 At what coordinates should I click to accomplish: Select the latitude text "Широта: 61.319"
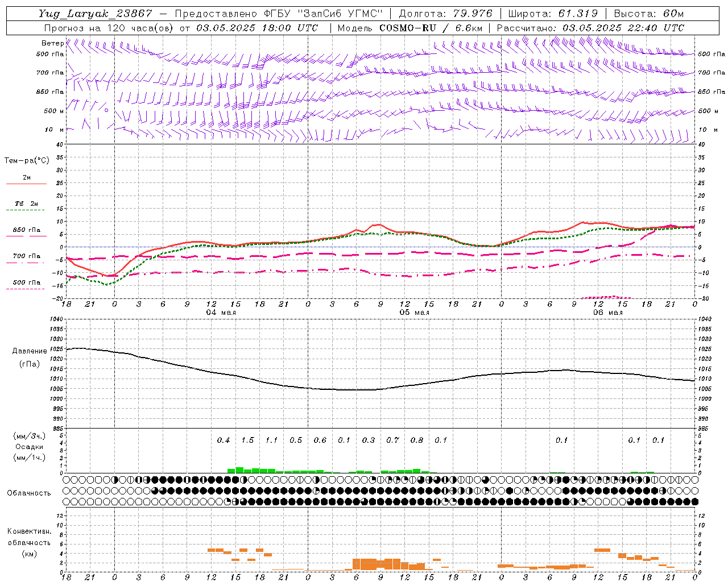tap(553, 14)
